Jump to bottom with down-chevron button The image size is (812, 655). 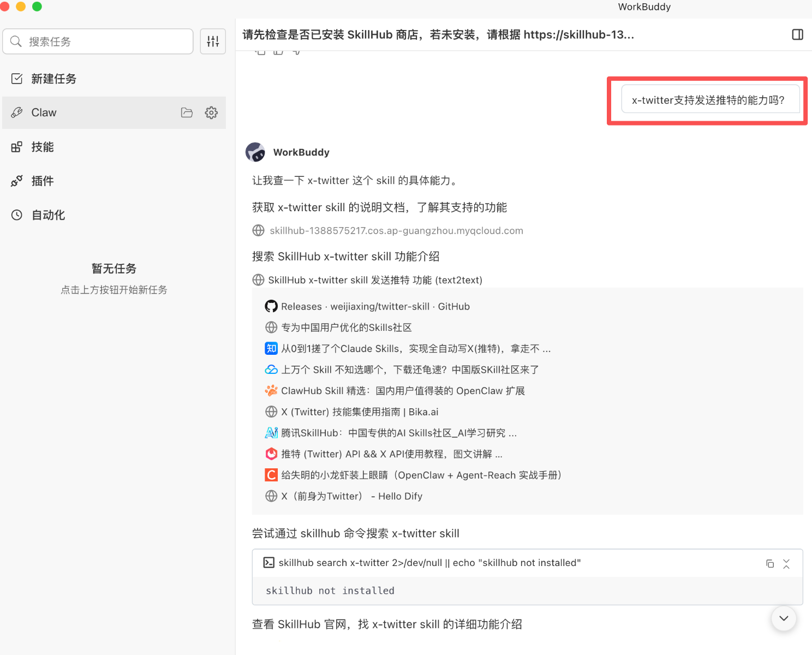coord(784,618)
